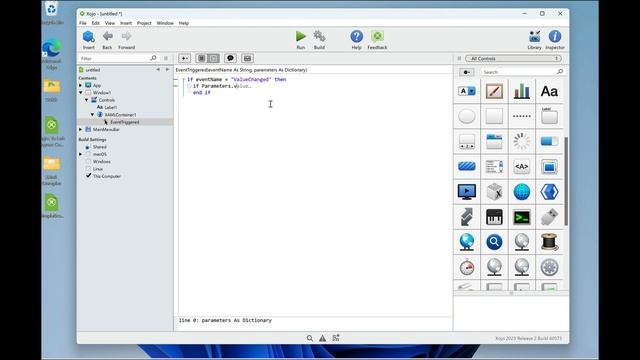Open the View menu

point(110,23)
